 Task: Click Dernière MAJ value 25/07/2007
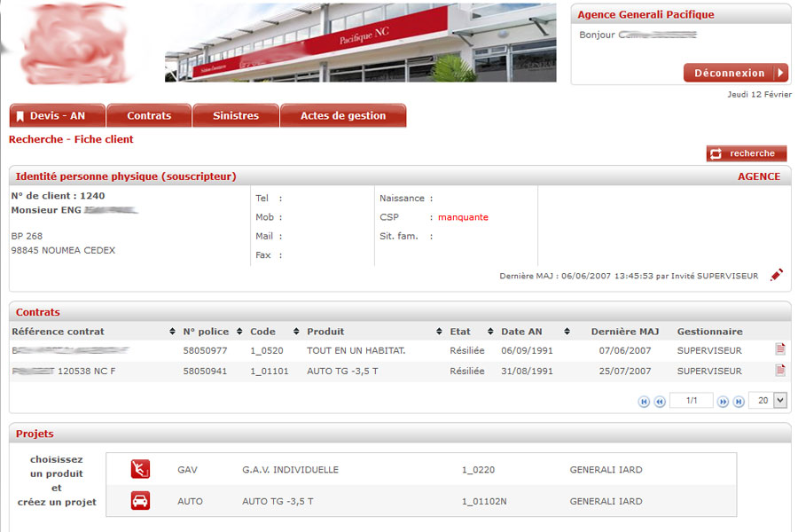tap(625, 372)
